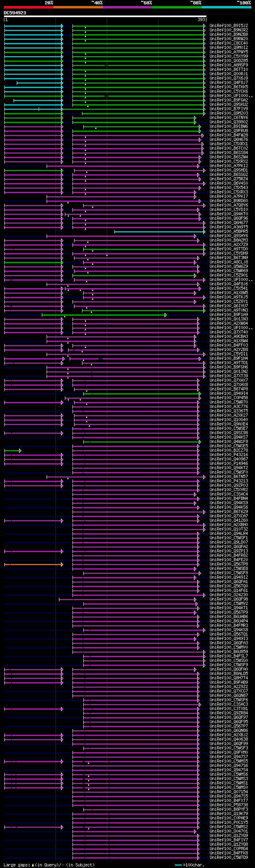The width and height of the screenshot is (255, 868).
Task: Open hit UniRef100_A7PWY5
Action: click(229, 52)
